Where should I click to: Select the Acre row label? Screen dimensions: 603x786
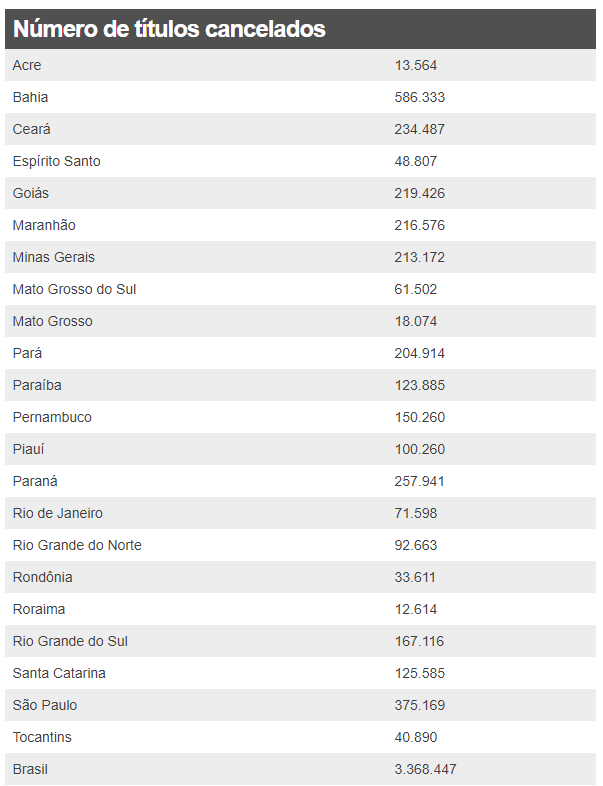tap(27, 65)
